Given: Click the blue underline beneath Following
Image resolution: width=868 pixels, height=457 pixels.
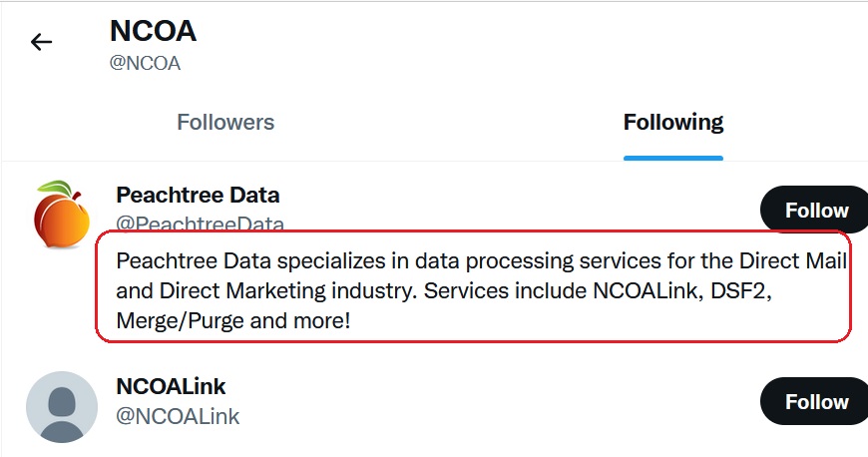Looking at the screenshot, I should [673, 159].
